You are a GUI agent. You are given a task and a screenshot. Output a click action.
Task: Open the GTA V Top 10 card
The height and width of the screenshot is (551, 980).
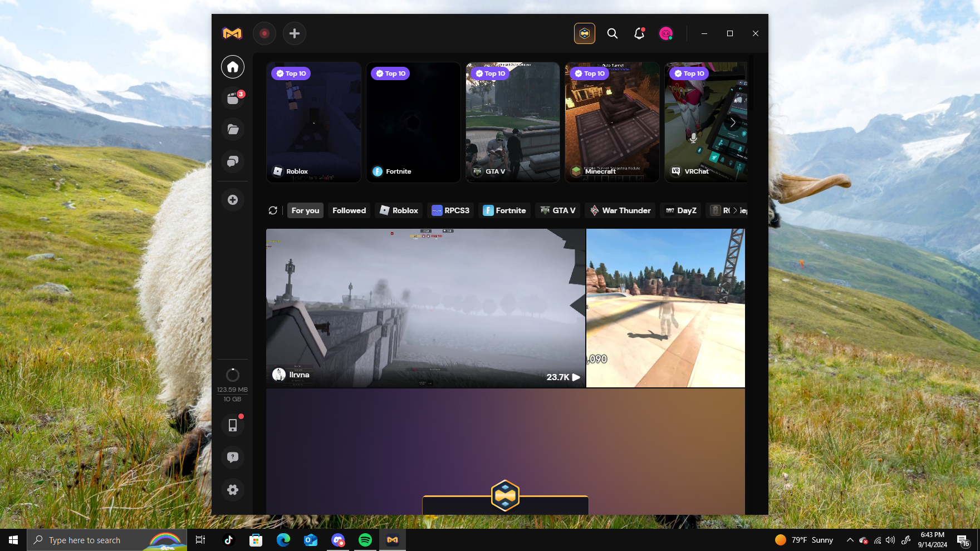click(x=513, y=122)
